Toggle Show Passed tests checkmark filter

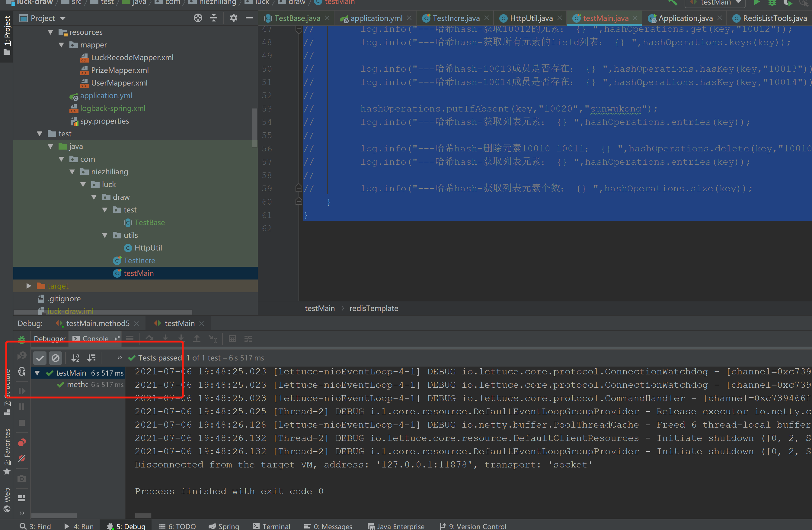click(x=40, y=358)
